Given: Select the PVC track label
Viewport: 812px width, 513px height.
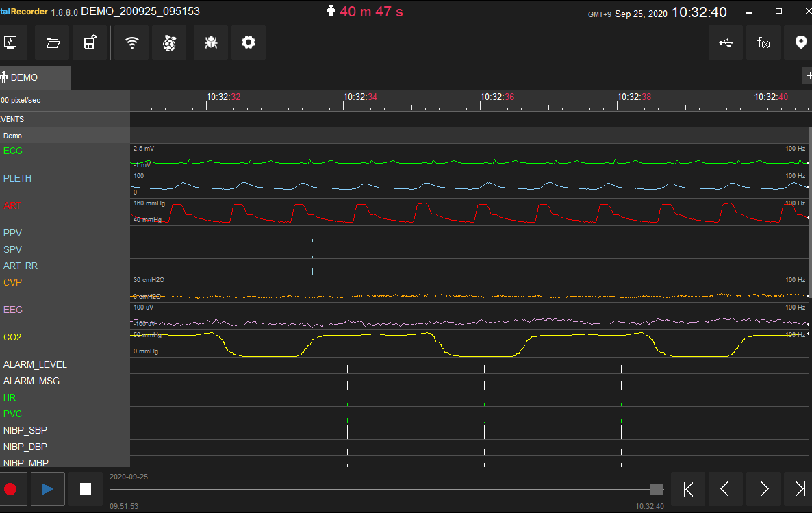Looking at the screenshot, I should pyautogui.click(x=12, y=414).
